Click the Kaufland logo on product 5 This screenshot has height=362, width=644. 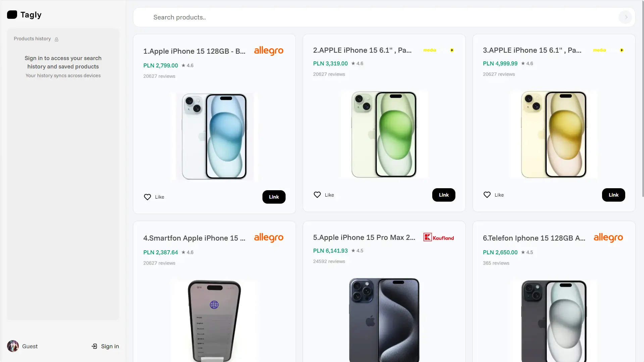[x=438, y=238]
